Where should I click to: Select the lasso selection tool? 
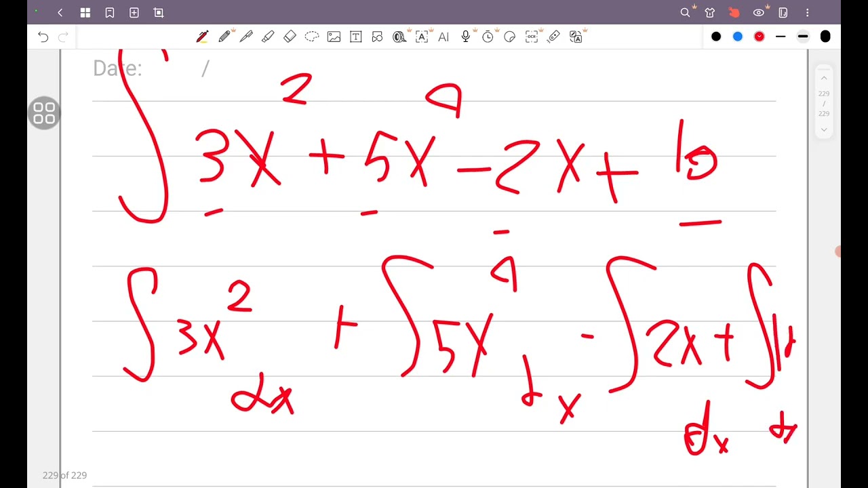312,37
